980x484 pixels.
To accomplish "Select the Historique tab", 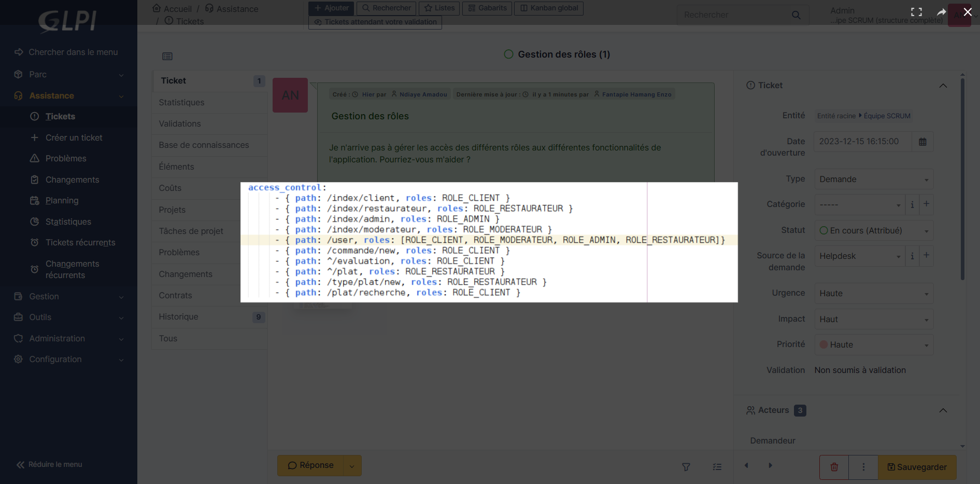I will tap(209, 317).
